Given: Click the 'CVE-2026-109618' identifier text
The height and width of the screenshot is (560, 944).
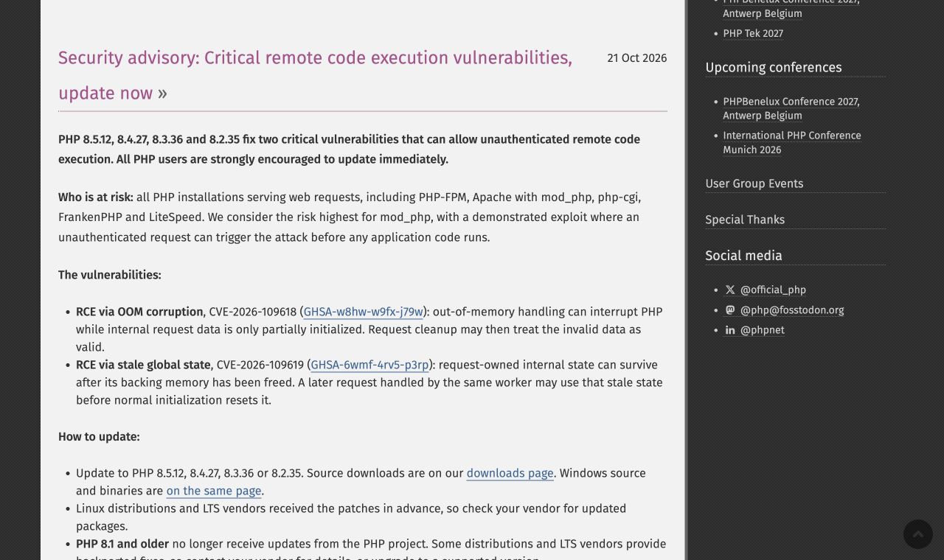Looking at the screenshot, I should coord(252,312).
